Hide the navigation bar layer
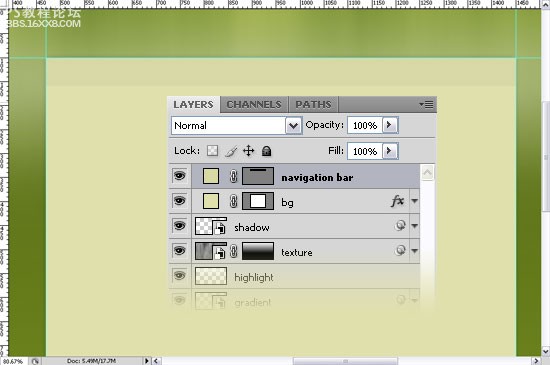Image resolution: width=550 pixels, height=365 pixels. tap(180, 176)
